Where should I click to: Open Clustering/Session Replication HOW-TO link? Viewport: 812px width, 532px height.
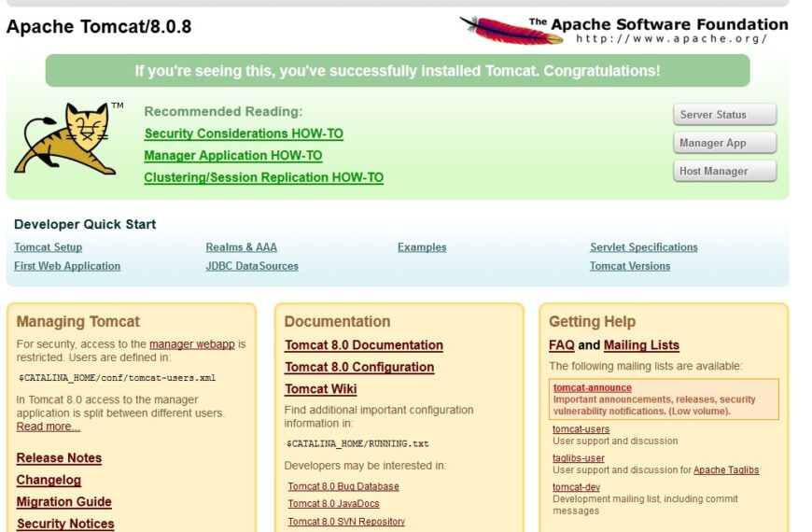(263, 177)
